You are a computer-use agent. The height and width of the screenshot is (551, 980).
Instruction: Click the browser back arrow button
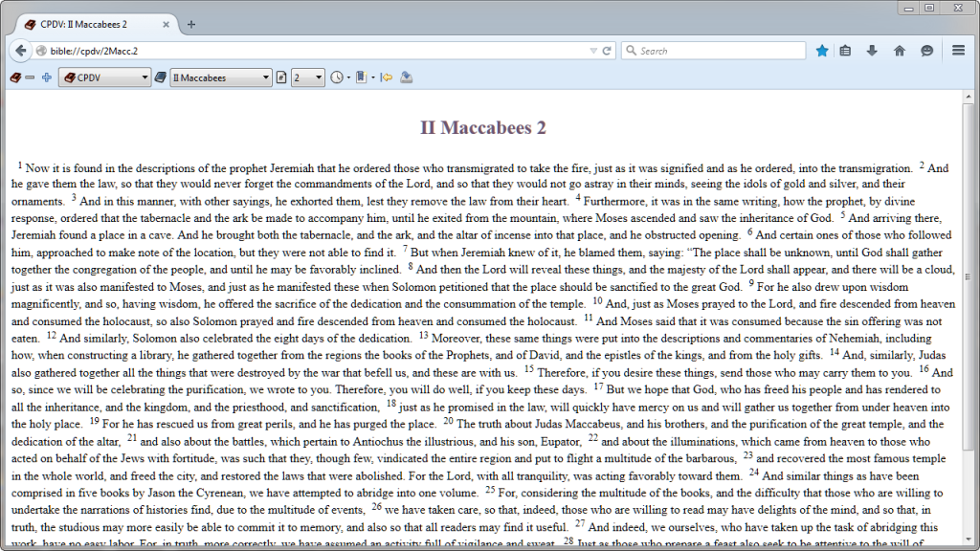[21, 51]
